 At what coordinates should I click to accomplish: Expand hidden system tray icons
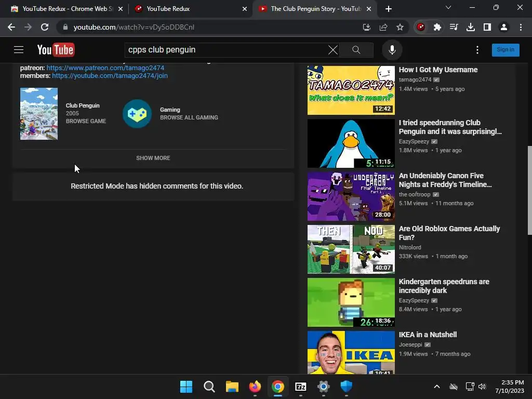(x=437, y=387)
